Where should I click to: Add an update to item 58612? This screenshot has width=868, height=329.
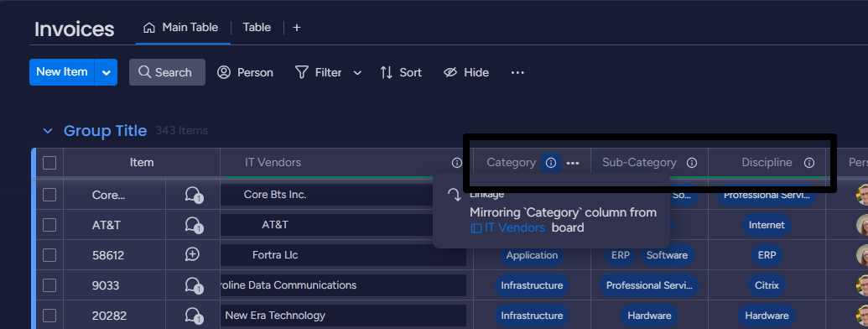192,255
